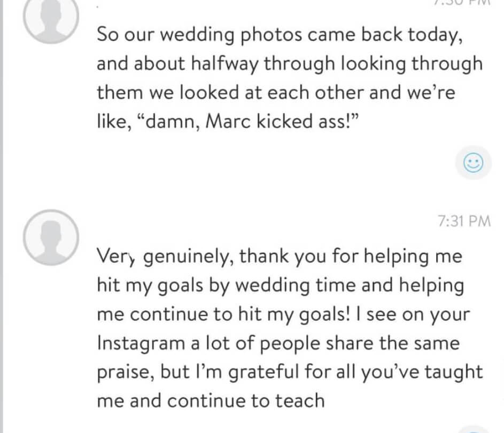
Task: Click the partially visible reaction icon at bottom
Action: click(471, 429)
